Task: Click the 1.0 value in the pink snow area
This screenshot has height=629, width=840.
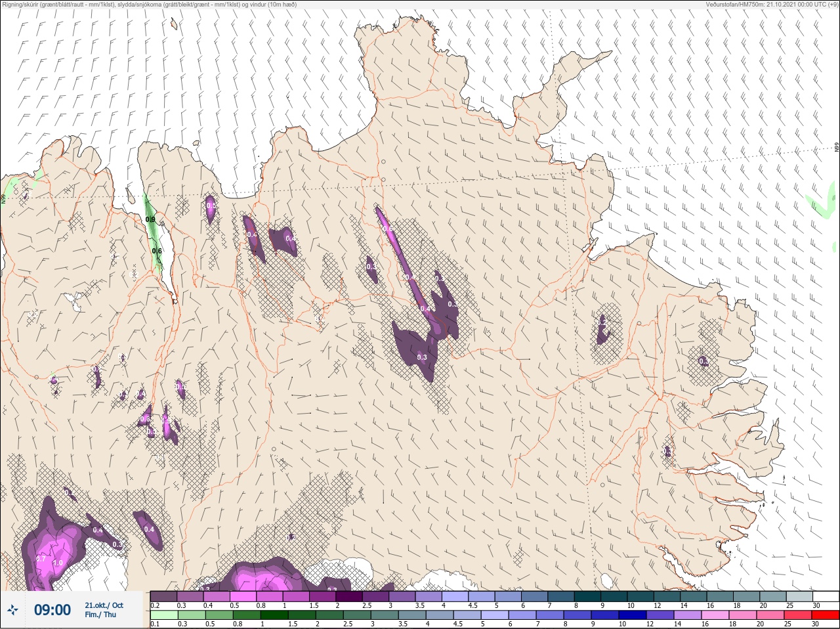Action: (x=58, y=563)
